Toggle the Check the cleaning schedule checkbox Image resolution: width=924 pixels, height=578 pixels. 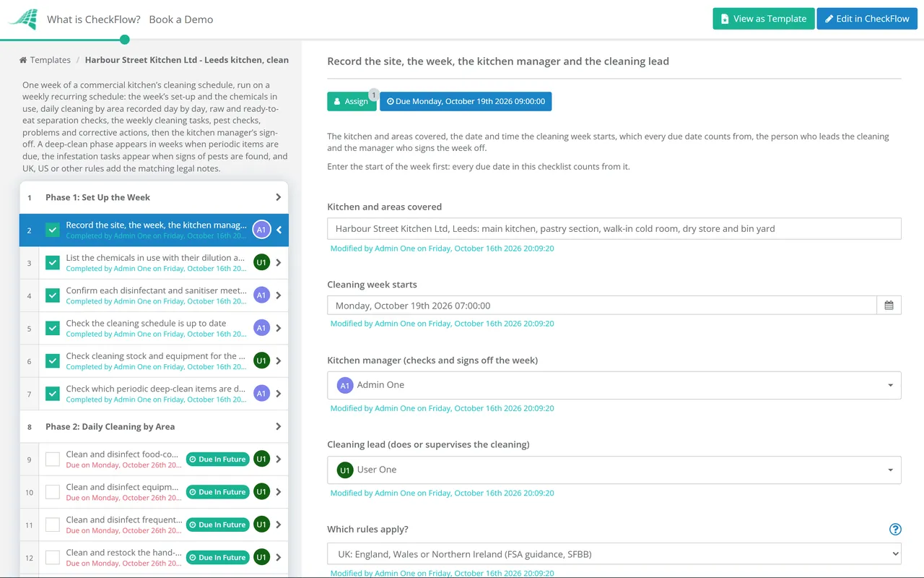click(53, 328)
